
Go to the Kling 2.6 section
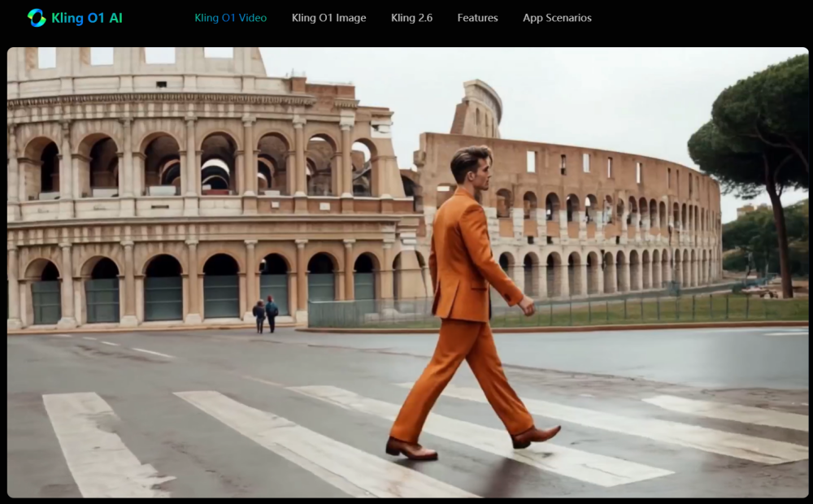point(411,18)
